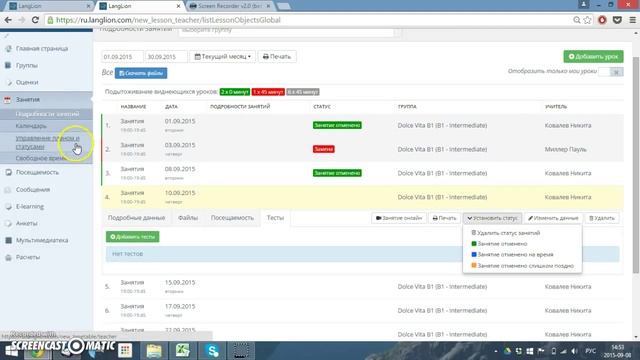Open Управление планом и статусами link
Image resolution: width=640 pixels, height=360 pixels.
(47, 142)
